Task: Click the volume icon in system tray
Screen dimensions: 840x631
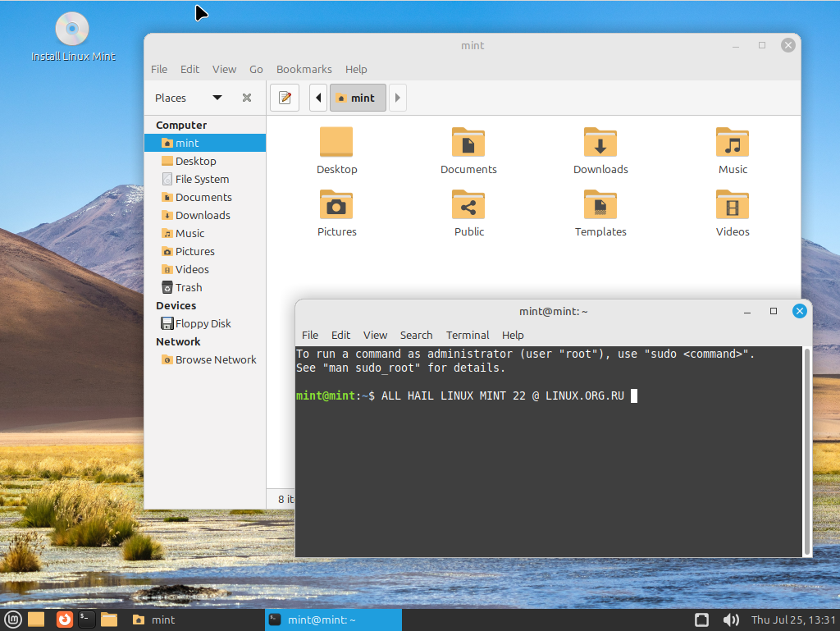Action: tap(729, 620)
